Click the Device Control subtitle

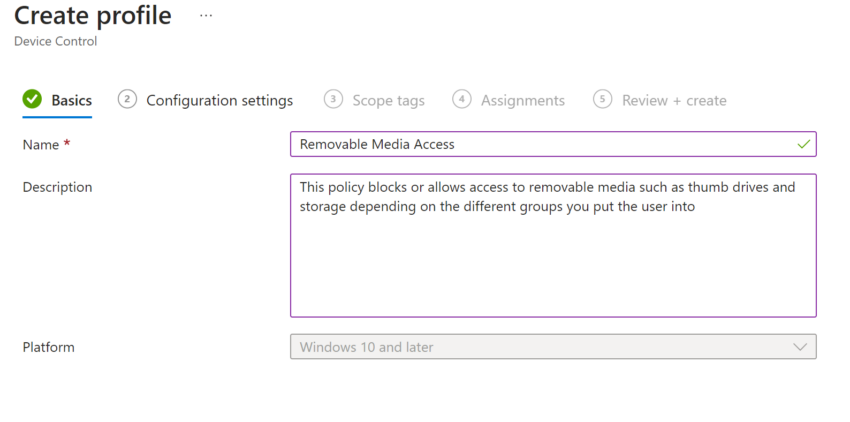[x=55, y=41]
